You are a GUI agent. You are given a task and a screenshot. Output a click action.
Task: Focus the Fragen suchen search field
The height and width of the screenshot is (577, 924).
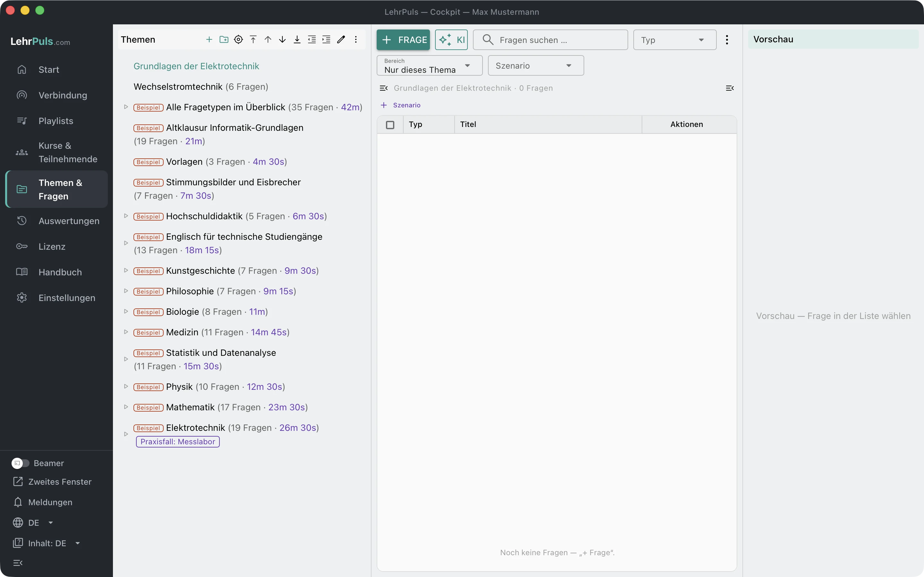[x=550, y=40]
